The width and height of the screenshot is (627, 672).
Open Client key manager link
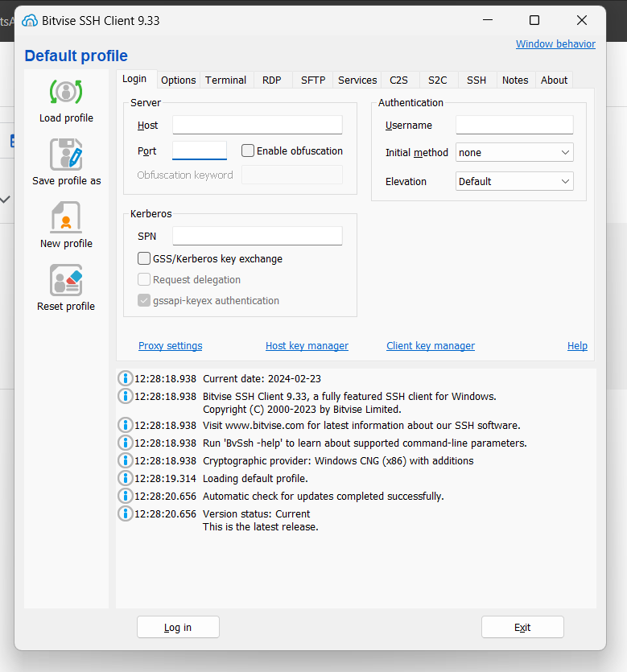click(x=431, y=345)
